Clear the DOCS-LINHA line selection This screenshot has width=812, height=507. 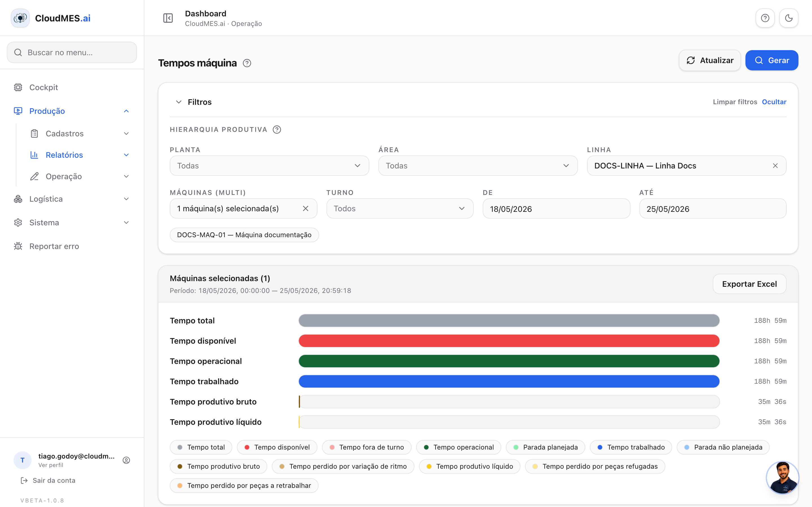click(x=775, y=166)
